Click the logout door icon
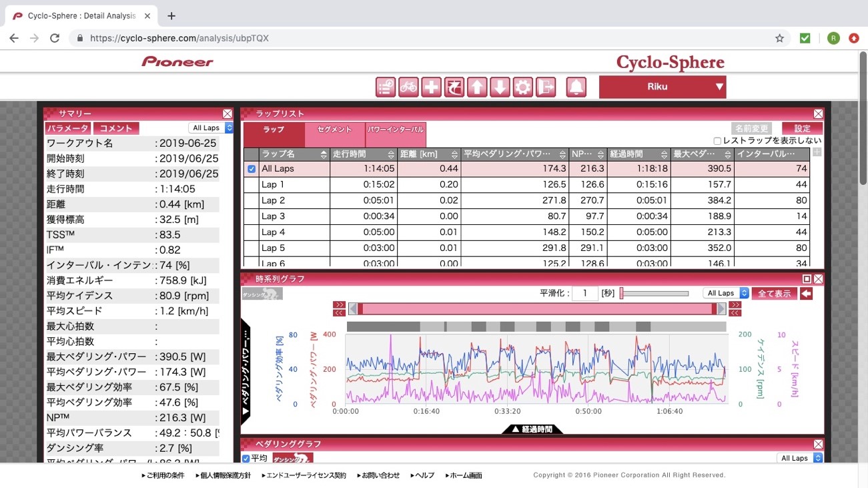The image size is (868, 488). point(546,87)
